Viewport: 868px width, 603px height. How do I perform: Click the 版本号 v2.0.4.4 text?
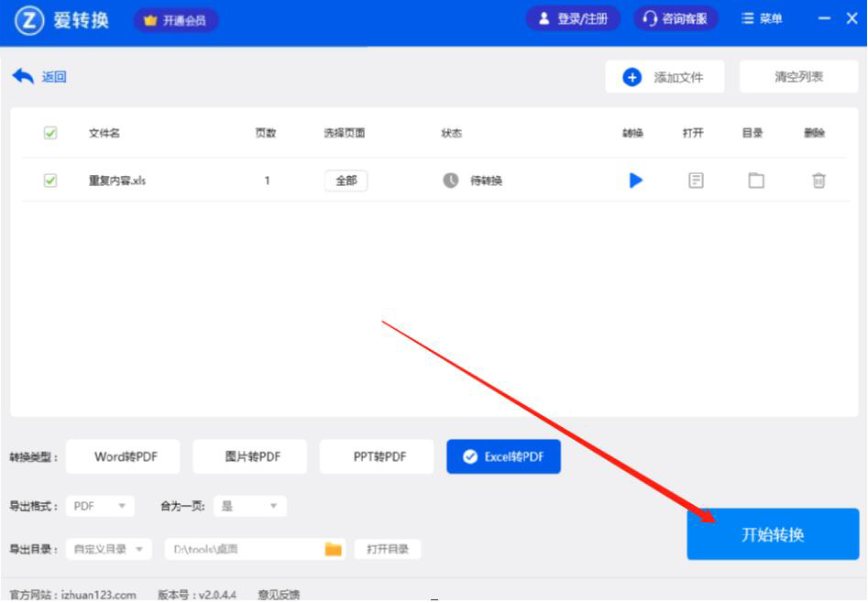tap(196, 596)
